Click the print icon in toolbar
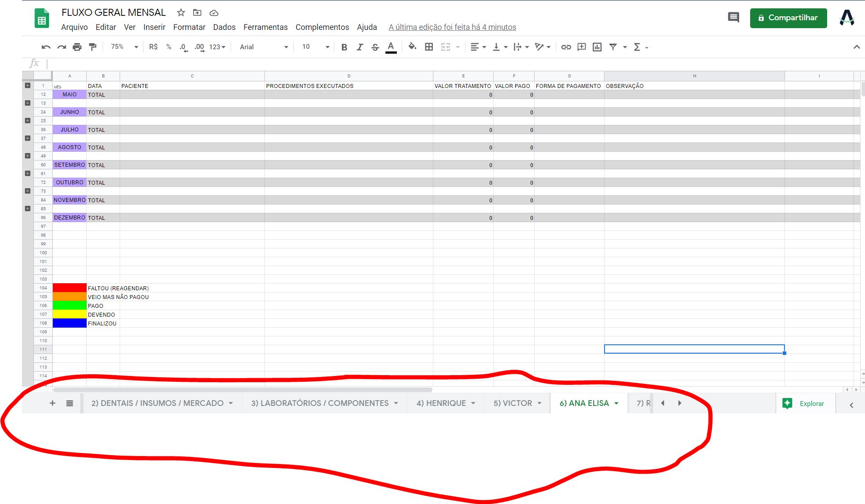 point(77,47)
